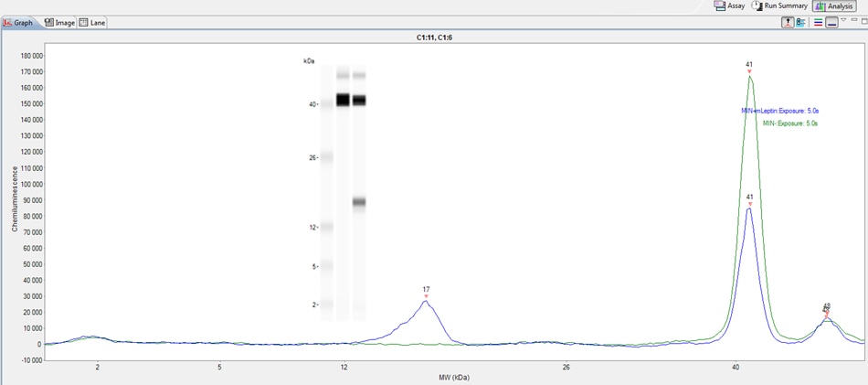Select the 41 kDa green peak marker
The width and height of the screenshot is (868, 385).
(749, 70)
